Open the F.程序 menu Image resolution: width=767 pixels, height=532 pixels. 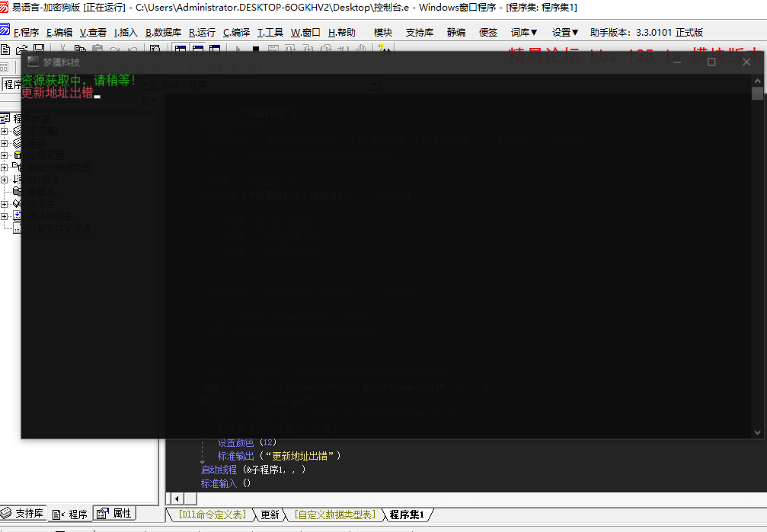tap(26, 32)
